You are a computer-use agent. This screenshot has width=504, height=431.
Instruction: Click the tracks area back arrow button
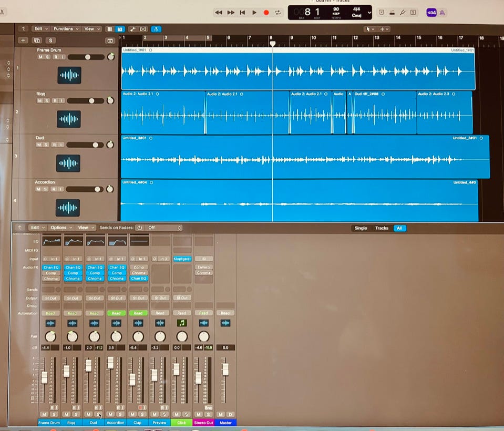tap(23, 29)
